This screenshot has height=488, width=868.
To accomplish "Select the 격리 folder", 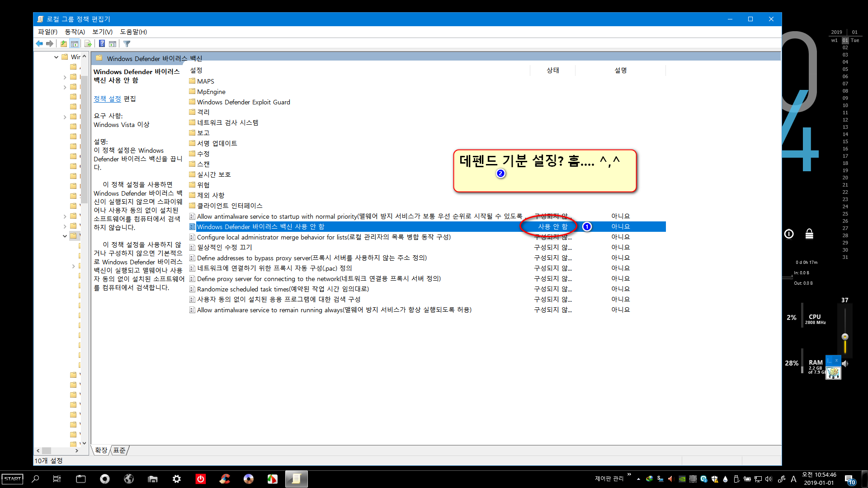I will (x=199, y=112).
